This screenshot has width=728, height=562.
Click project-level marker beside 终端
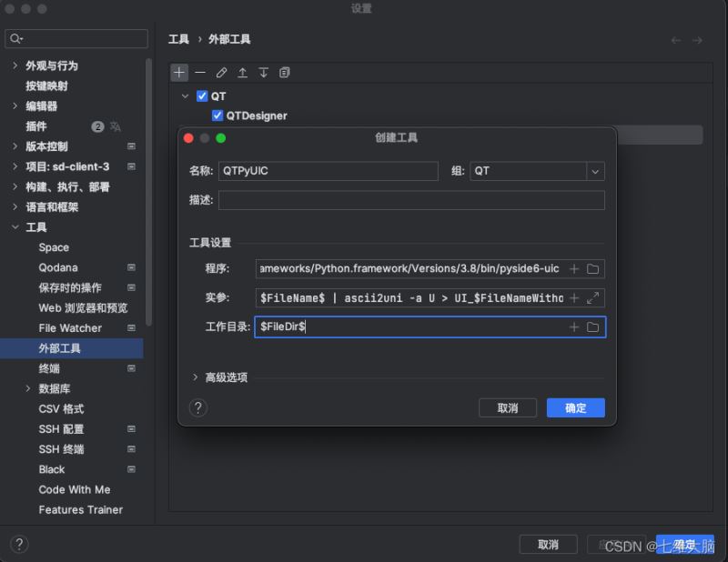[x=131, y=368]
